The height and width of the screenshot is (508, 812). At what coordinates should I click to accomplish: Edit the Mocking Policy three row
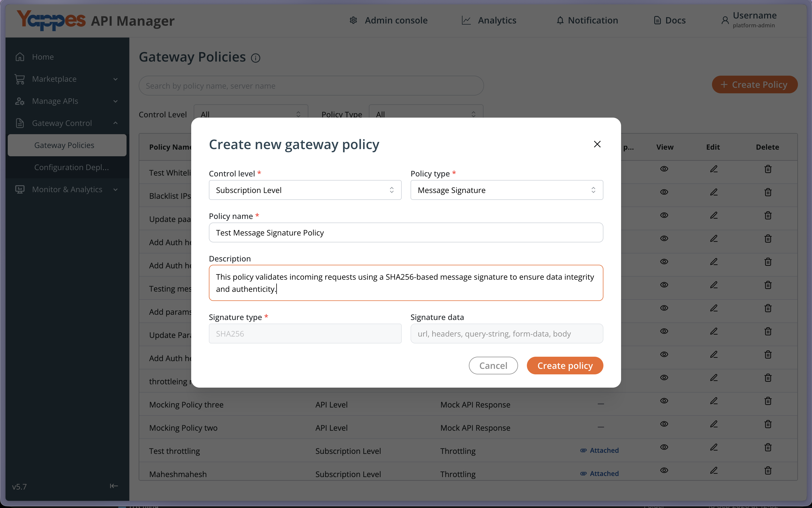point(713,401)
